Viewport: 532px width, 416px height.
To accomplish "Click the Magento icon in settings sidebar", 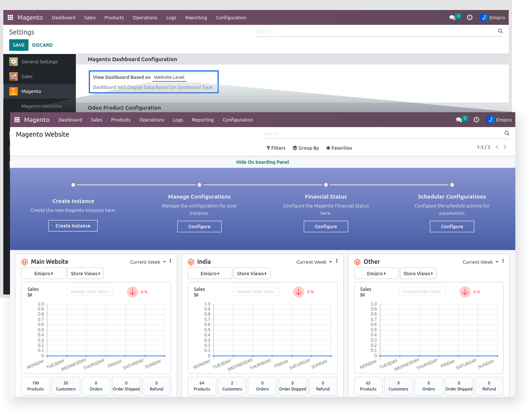I will coord(13,91).
